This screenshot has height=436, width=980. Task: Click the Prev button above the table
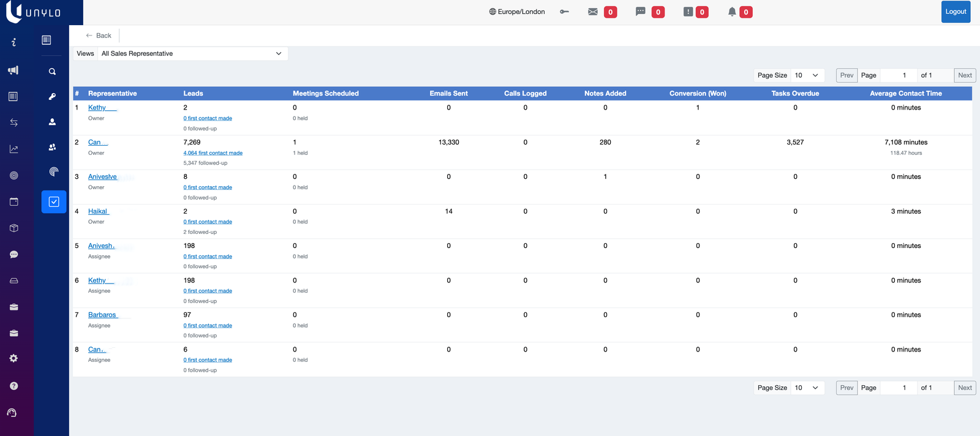point(846,75)
